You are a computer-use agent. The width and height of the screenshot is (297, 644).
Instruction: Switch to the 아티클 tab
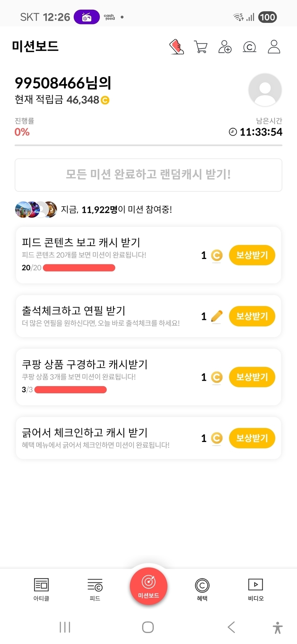pyautogui.click(x=41, y=589)
